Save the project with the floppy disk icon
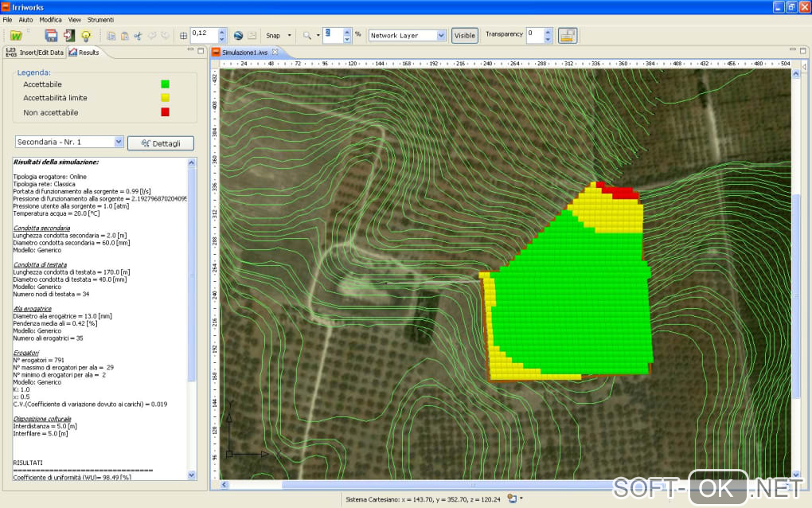 click(51, 36)
